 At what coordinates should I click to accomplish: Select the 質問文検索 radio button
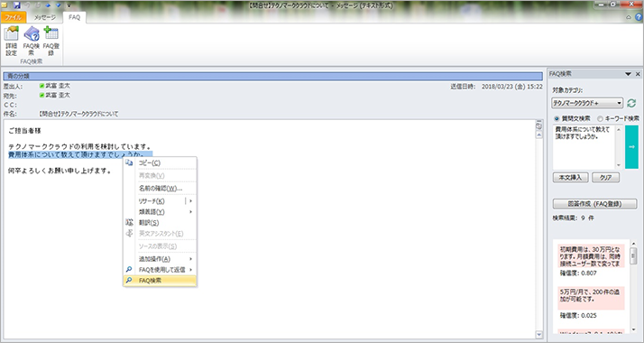coord(557,118)
